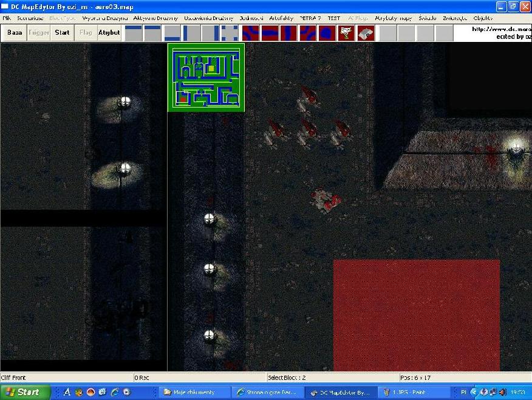Open the Ustawienia Drużyny menu
Image resolution: width=532 pixels, height=400 pixels.
[x=209, y=18]
